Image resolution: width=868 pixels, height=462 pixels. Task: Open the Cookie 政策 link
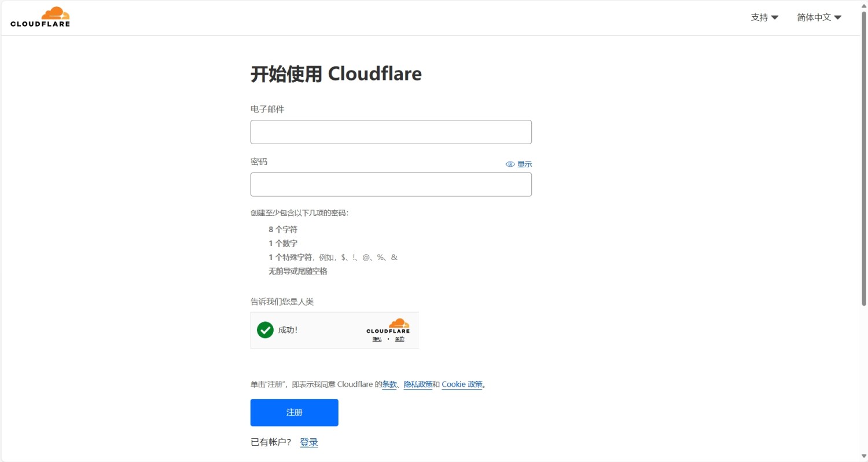(x=462, y=384)
